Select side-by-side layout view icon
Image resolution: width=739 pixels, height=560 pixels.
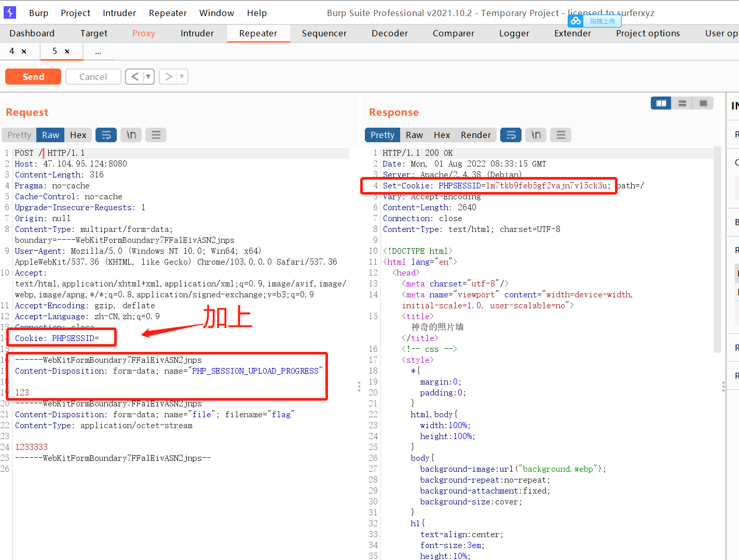(x=661, y=103)
